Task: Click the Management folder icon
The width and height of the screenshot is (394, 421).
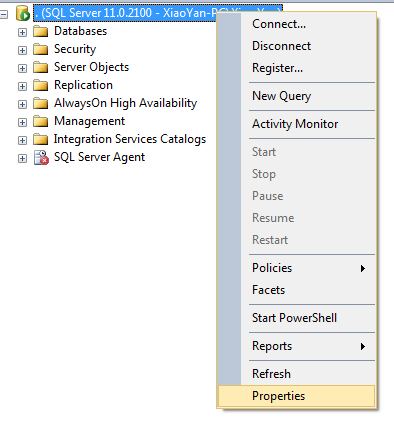Action: [41, 122]
